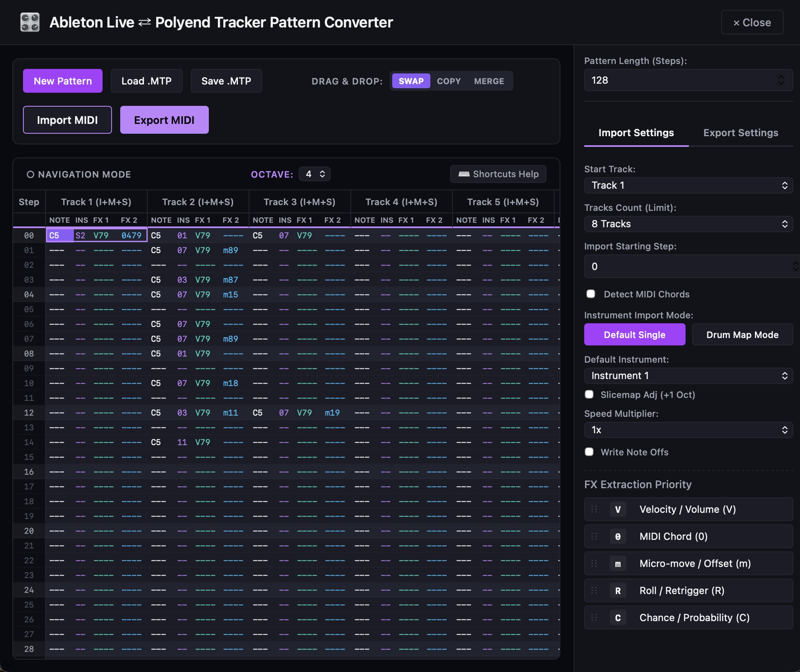Click the Import Starting Step stepper arrows
Screen dimensions: 800x672
point(795,266)
